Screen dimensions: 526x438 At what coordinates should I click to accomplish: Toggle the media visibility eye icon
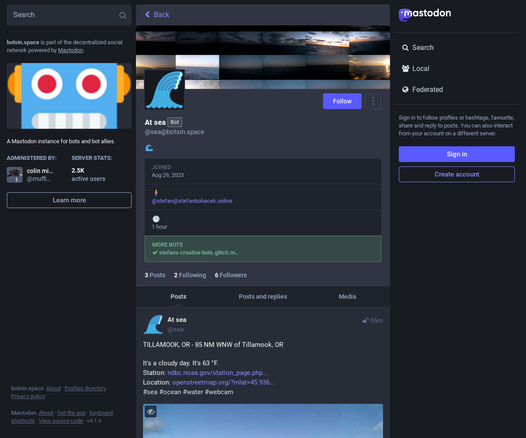pyautogui.click(x=151, y=412)
